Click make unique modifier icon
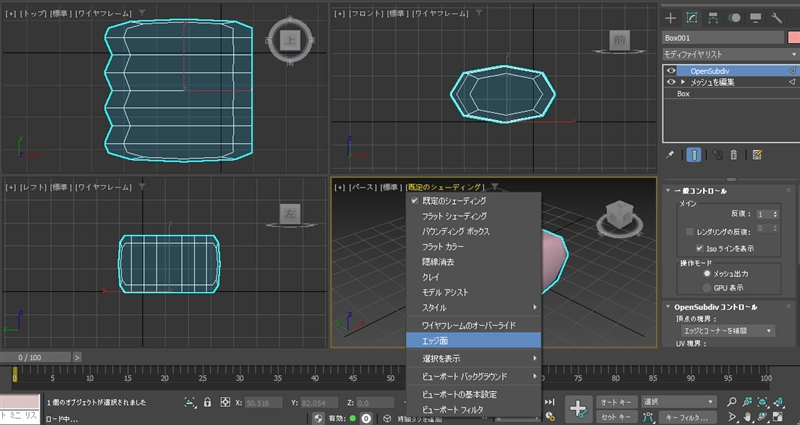Screen dimensions: 800x425 (718, 155)
